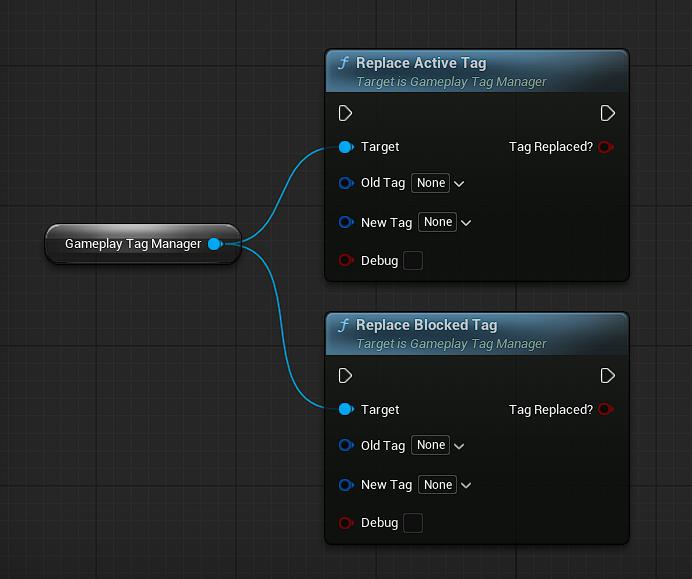Click Tag Replaced? pin on Replace Active Tag
Image resolution: width=692 pixels, height=579 pixels.
point(604,147)
